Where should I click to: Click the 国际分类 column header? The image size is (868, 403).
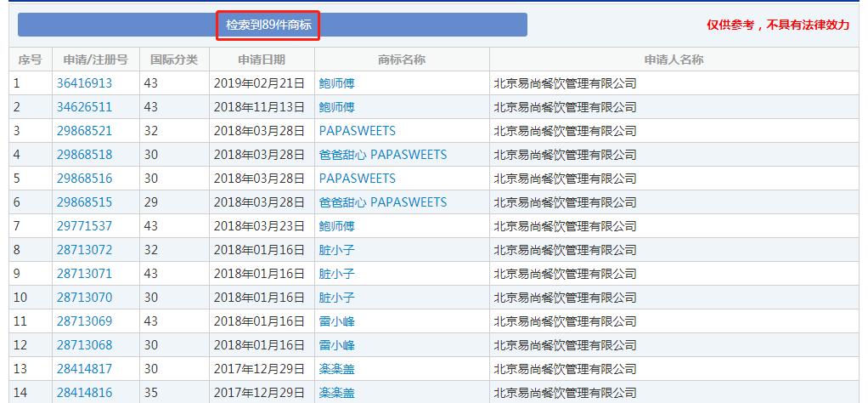point(174,60)
